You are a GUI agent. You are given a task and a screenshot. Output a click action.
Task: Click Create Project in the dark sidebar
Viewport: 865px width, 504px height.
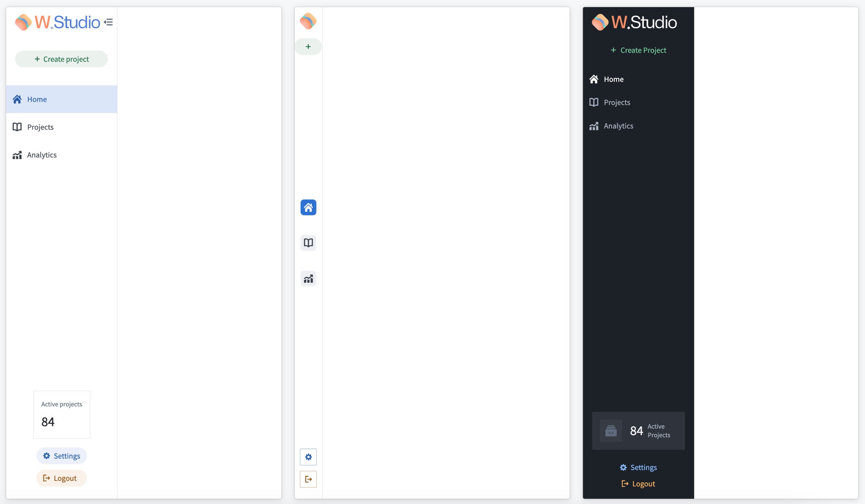pos(638,50)
